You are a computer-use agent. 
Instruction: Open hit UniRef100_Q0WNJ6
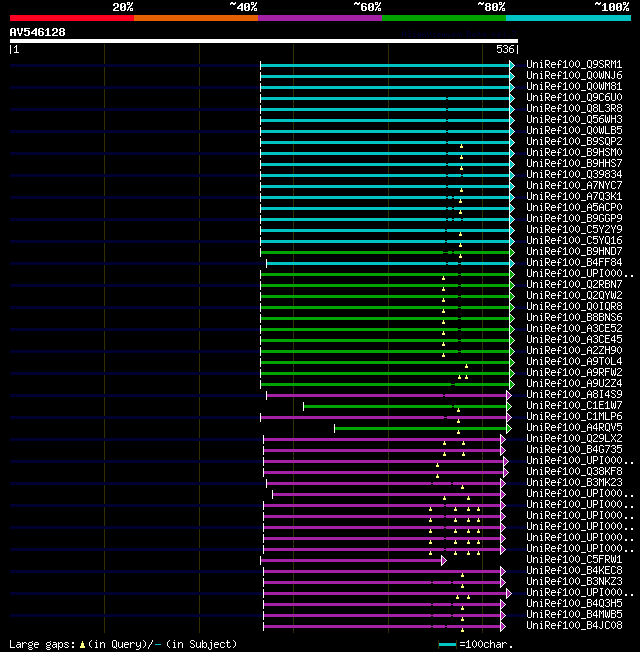point(574,75)
